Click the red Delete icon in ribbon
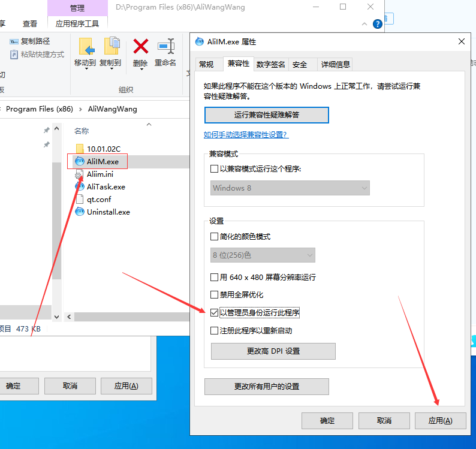Image resolution: width=476 pixels, height=449 pixels. (140, 46)
